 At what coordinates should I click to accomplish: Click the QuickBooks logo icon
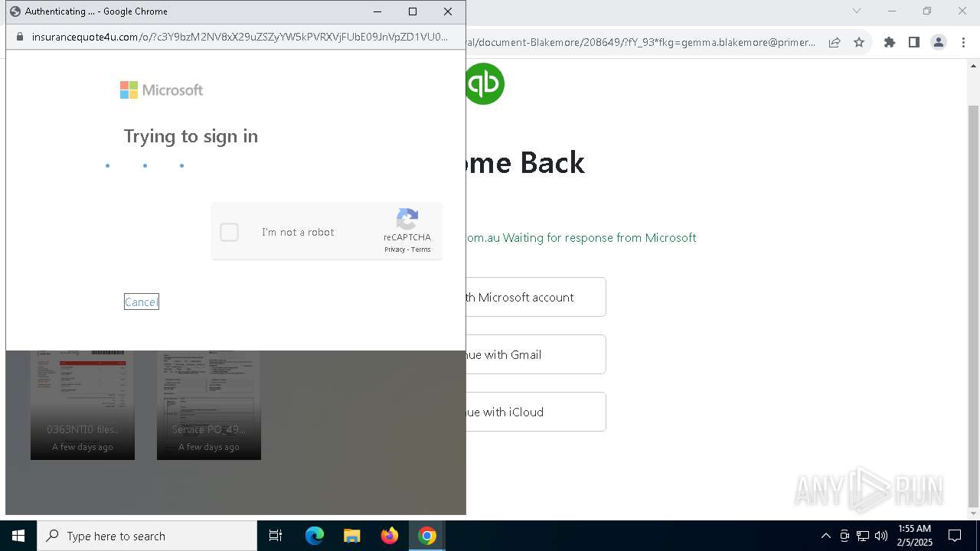[485, 83]
